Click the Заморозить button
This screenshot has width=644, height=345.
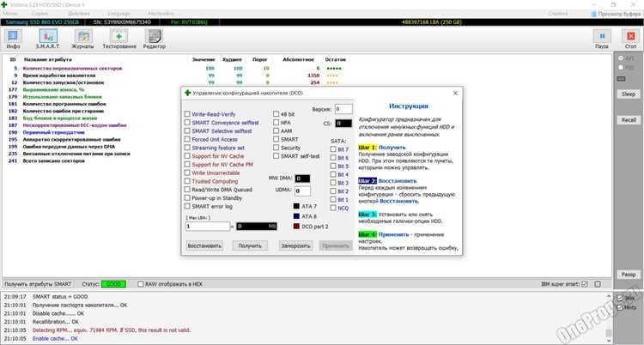(x=295, y=245)
